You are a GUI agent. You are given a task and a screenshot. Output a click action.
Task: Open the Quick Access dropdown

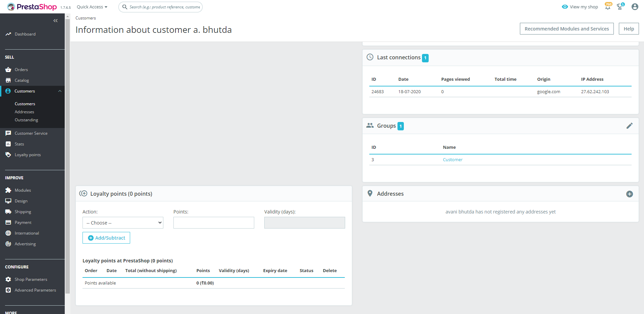92,7
